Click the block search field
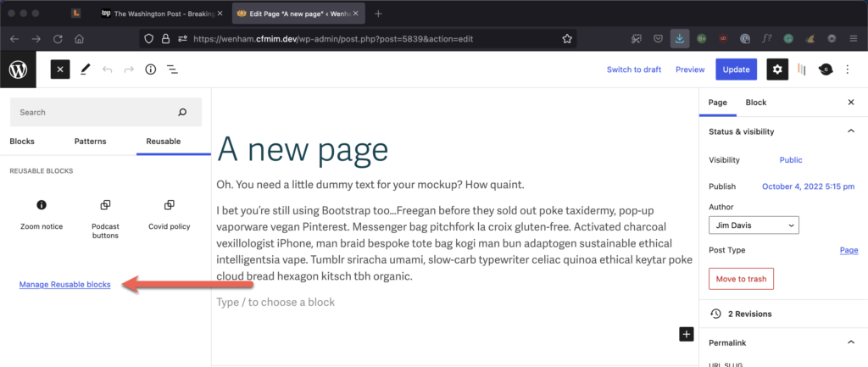The image size is (868, 367). coord(93,112)
